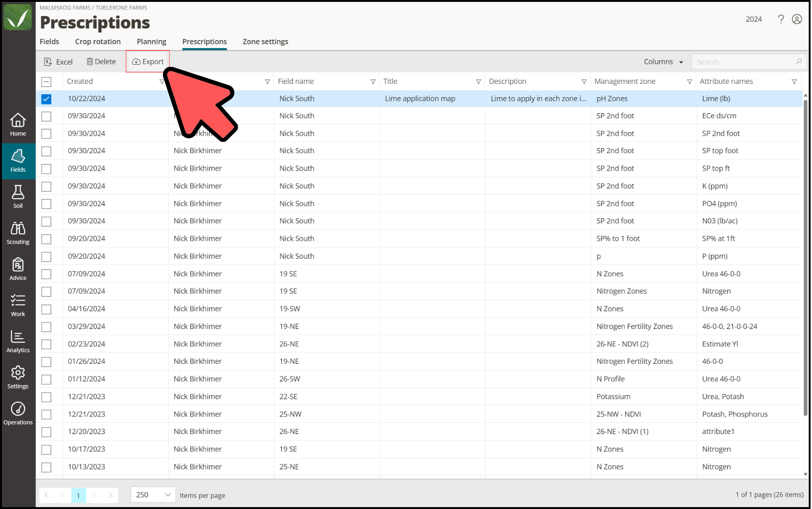Switch to the Zone settings tab
The width and height of the screenshot is (812, 509).
265,41
